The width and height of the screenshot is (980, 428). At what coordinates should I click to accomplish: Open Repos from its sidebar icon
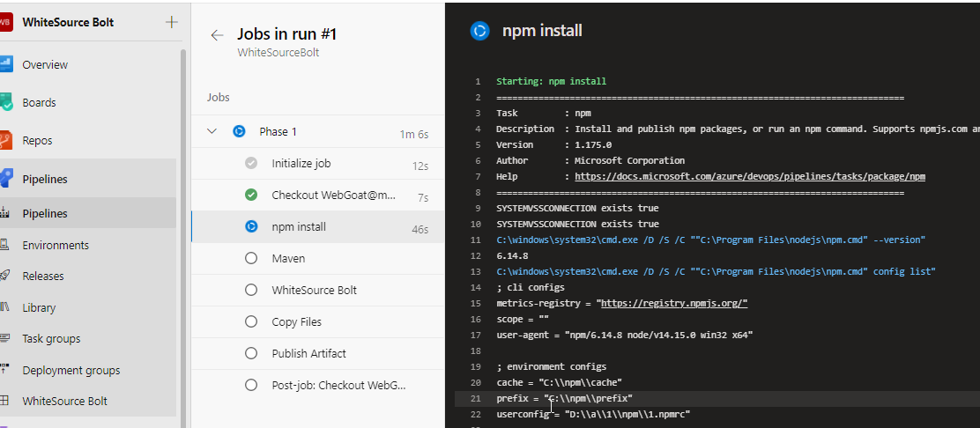(5, 141)
